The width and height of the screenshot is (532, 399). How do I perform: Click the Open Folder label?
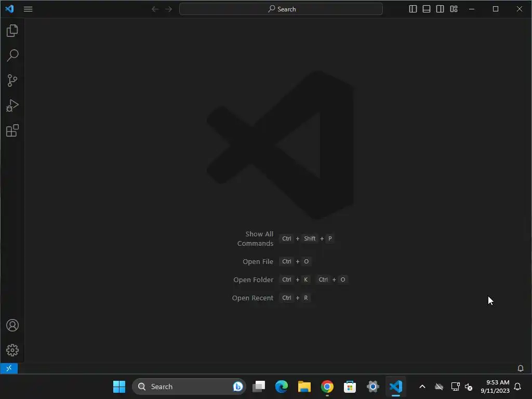click(253, 280)
